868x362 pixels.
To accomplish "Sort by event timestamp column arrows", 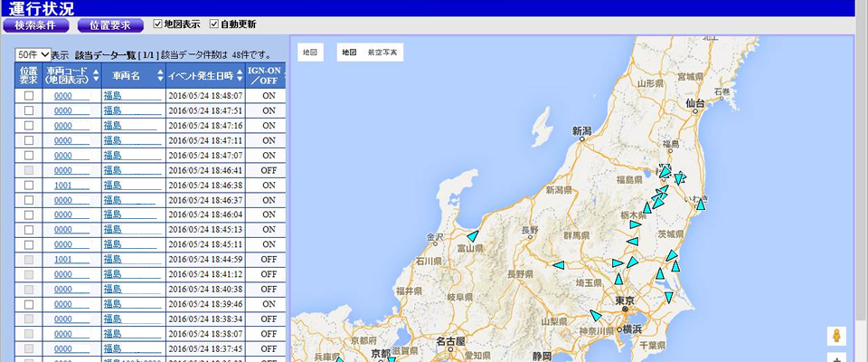I will click(x=237, y=75).
